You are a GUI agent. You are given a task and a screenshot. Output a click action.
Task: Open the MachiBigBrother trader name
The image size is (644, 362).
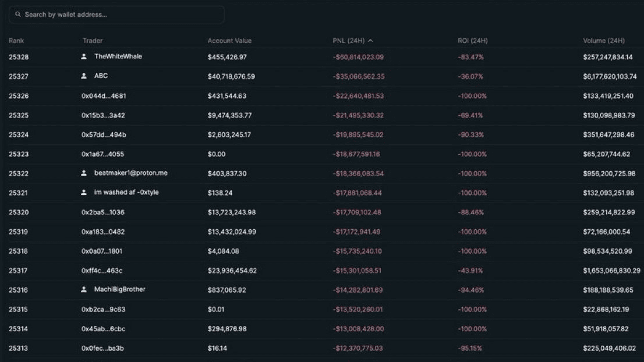pyautogui.click(x=119, y=289)
